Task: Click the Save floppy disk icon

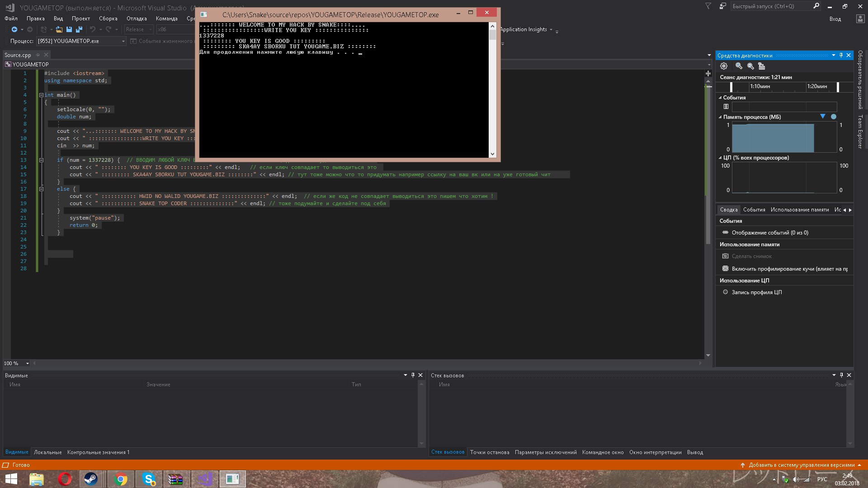Action: point(69,29)
